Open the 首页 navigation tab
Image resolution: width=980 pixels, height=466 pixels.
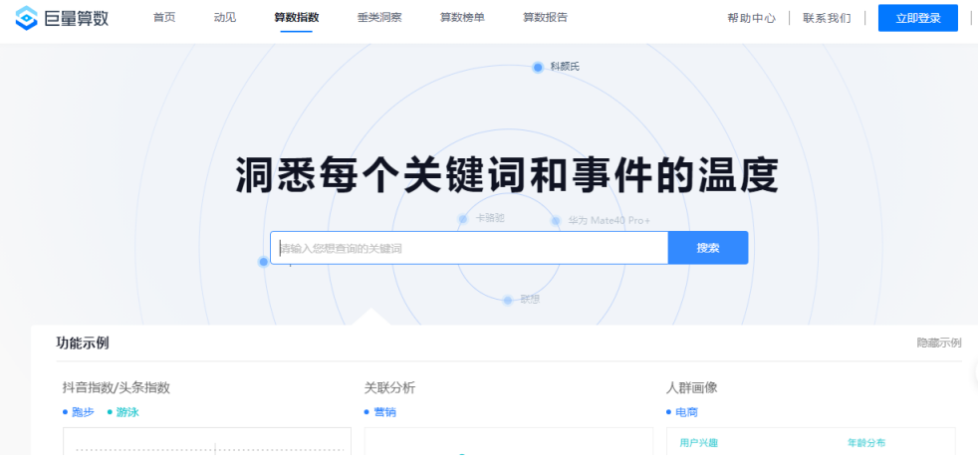164,18
